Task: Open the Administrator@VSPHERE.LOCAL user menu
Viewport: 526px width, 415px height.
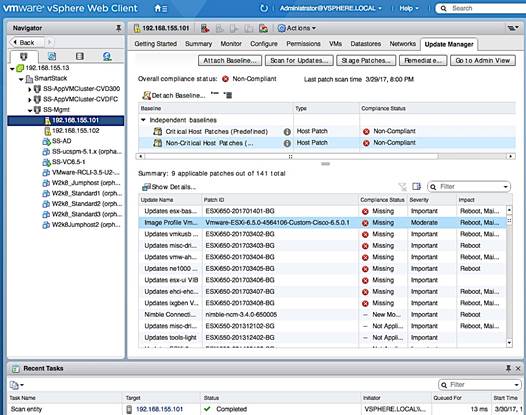Action: 330,8
